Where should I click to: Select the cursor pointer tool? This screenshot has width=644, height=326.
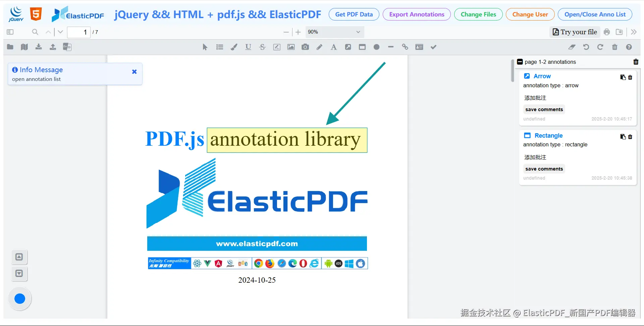coord(205,47)
